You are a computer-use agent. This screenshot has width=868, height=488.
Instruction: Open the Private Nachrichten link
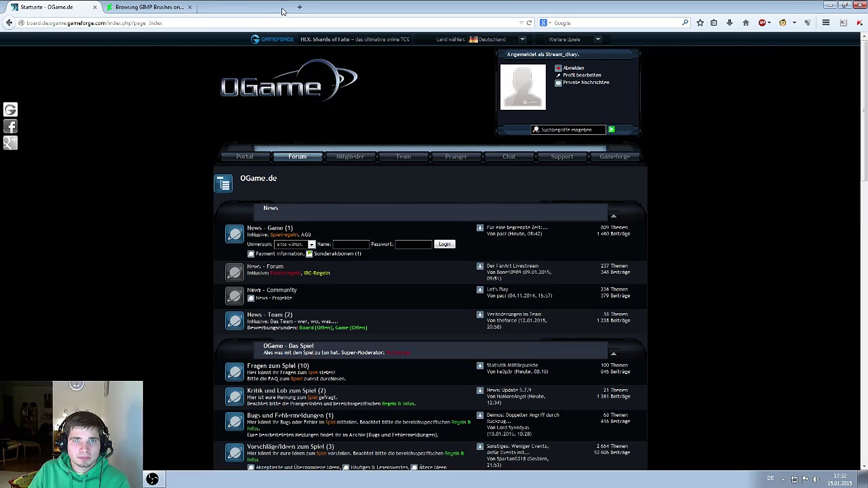(585, 83)
